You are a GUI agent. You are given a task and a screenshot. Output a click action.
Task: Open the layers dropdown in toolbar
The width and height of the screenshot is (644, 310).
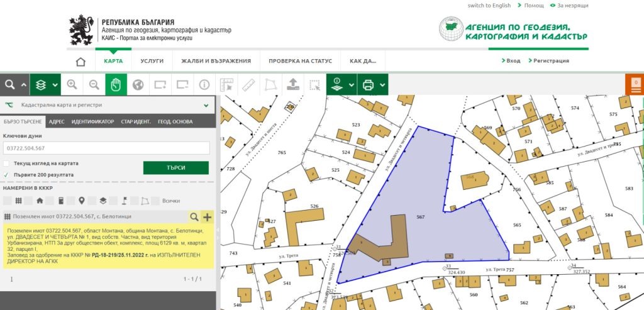coord(55,84)
